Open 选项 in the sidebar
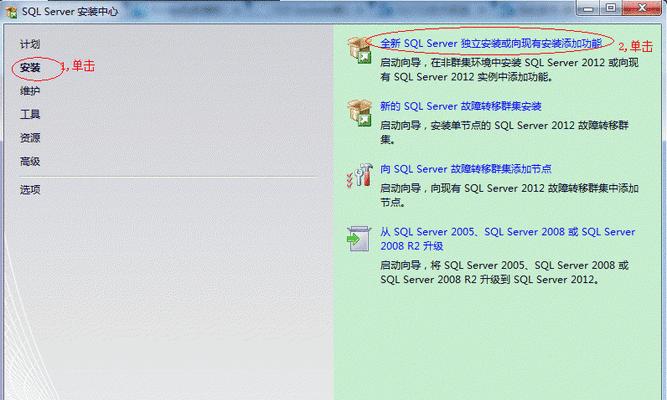 [x=30, y=190]
